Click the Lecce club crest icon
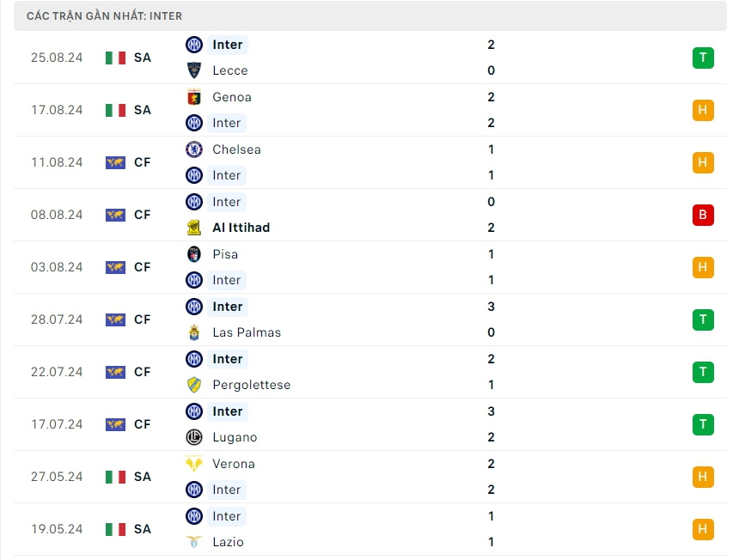Image resolution: width=739 pixels, height=560 pixels. pos(194,70)
